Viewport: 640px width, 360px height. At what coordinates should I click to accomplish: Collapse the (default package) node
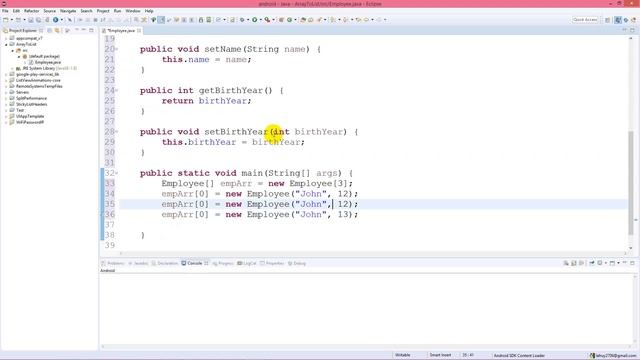pyautogui.click(x=19, y=56)
